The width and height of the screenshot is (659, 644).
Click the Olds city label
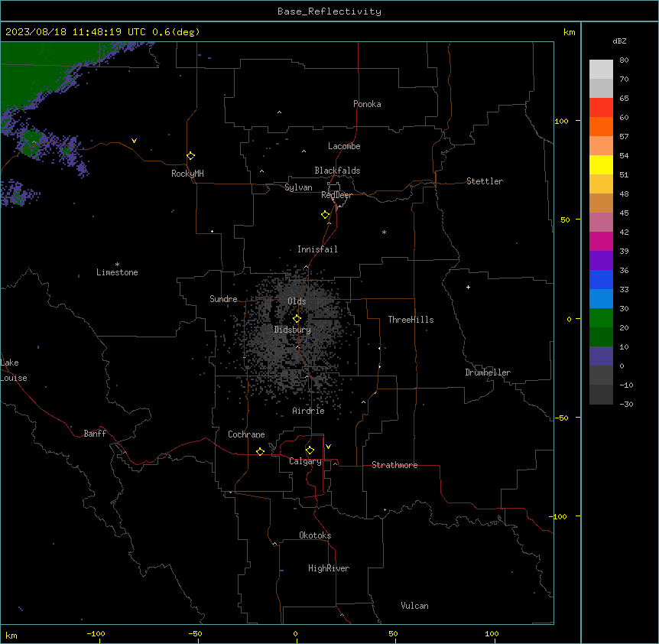(x=297, y=301)
